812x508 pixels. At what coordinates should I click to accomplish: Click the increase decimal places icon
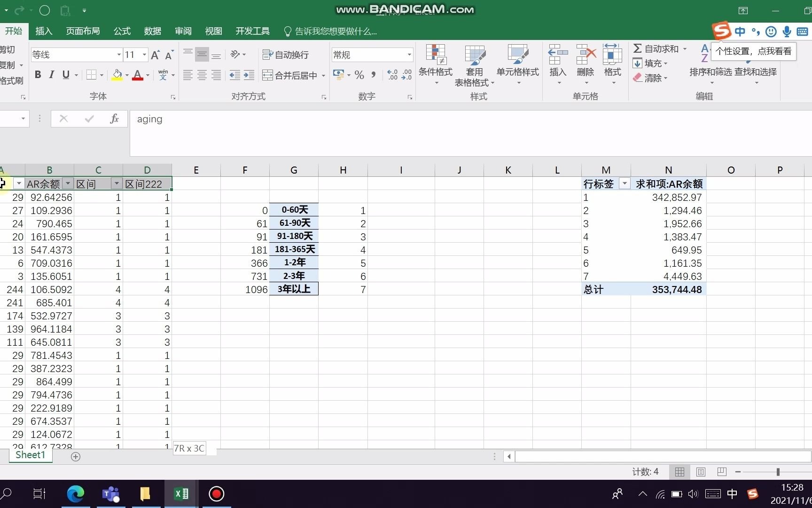pyautogui.click(x=392, y=75)
